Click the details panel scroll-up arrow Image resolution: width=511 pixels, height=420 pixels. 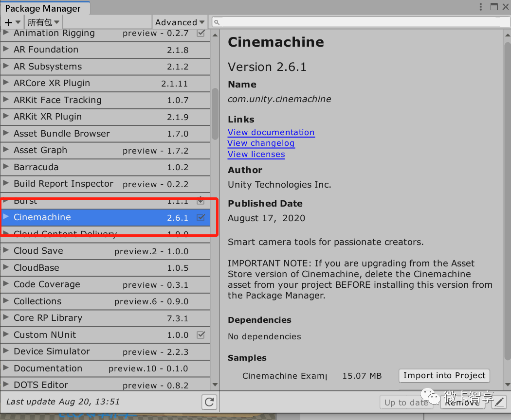click(508, 35)
